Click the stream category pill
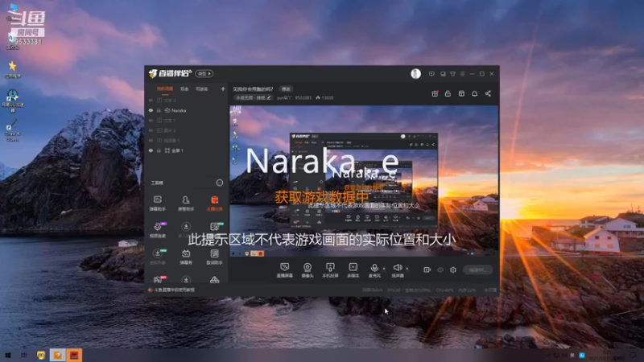This screenshot has height=362, width=644. (253, 97)
